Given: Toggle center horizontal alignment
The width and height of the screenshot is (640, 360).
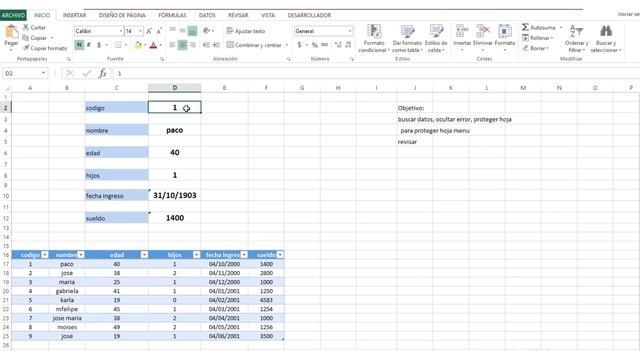Looking at the screenshot, I should point(182,45).
